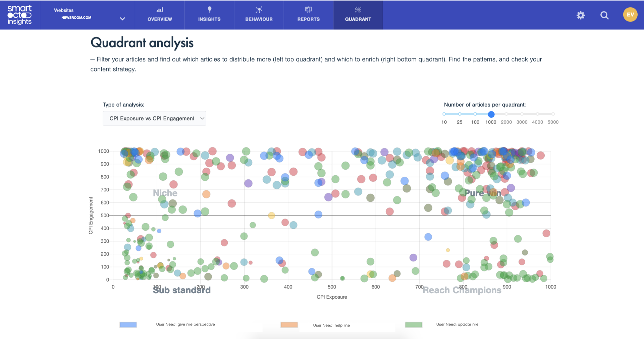This screenshot has height=362, width=644.
Task: Open the Reports presentation icon
Action: [x=308, y=10]
